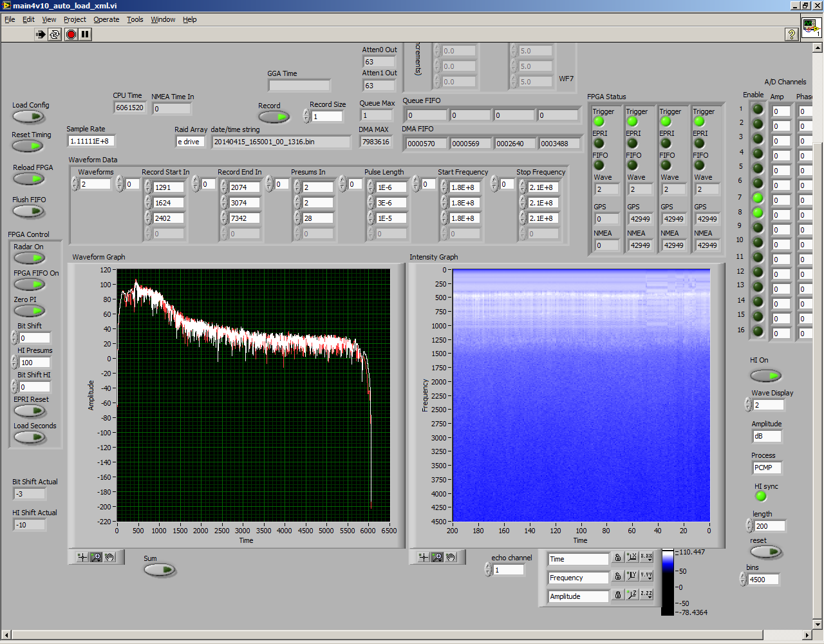Open the context help question mark icon

tap(792, 35)
